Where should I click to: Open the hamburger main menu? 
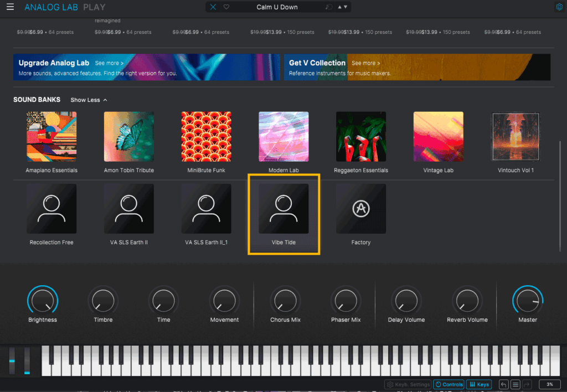tap(10, 7)
